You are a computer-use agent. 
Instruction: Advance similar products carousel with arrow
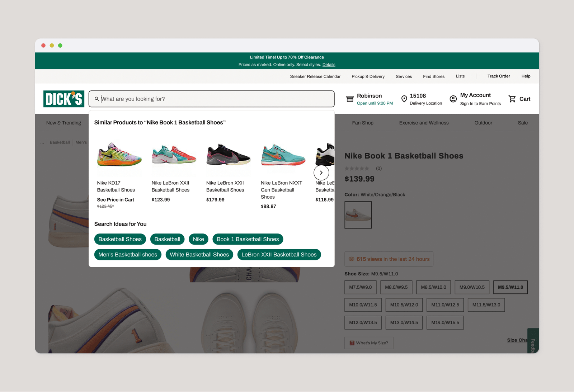pyautogui.click(x=321, y=173)
